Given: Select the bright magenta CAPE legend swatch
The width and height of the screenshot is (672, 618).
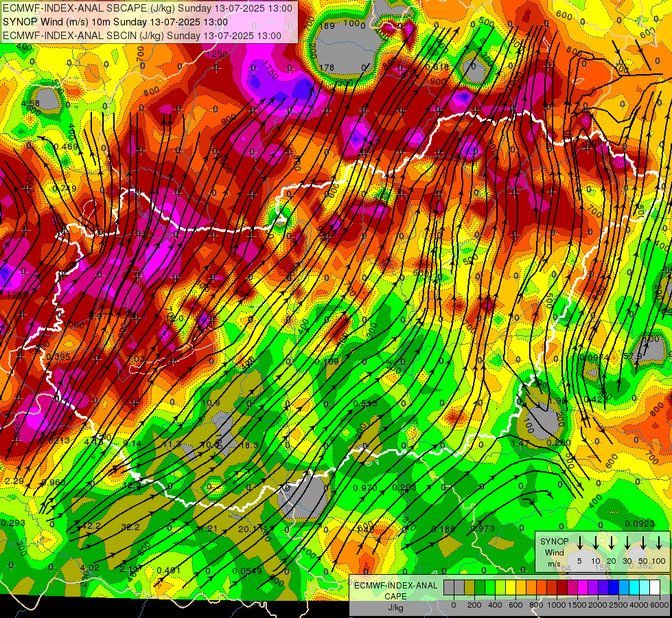Looking at the screenshot, I should coord(583,588).
